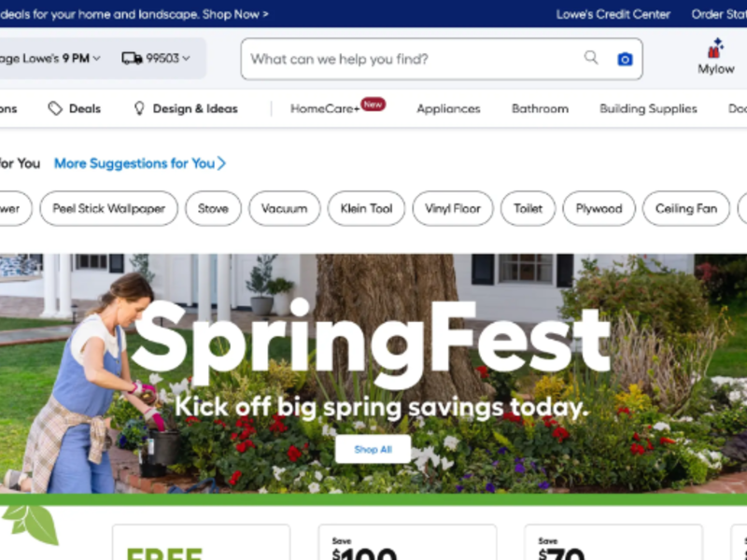
Task: Click the Shop All button
Action: click(373, 449)
